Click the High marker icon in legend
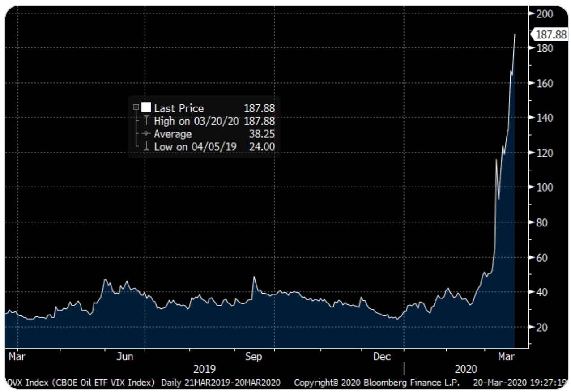 146,121
